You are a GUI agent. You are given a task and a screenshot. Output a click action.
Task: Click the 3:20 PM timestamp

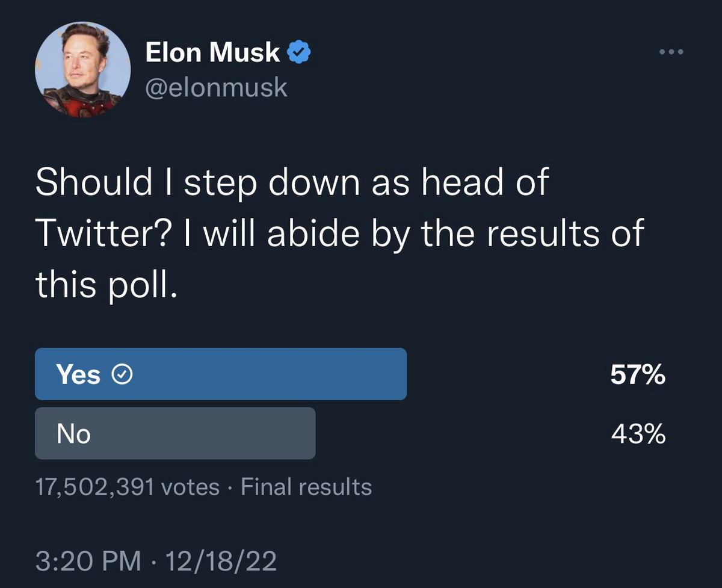88,561
